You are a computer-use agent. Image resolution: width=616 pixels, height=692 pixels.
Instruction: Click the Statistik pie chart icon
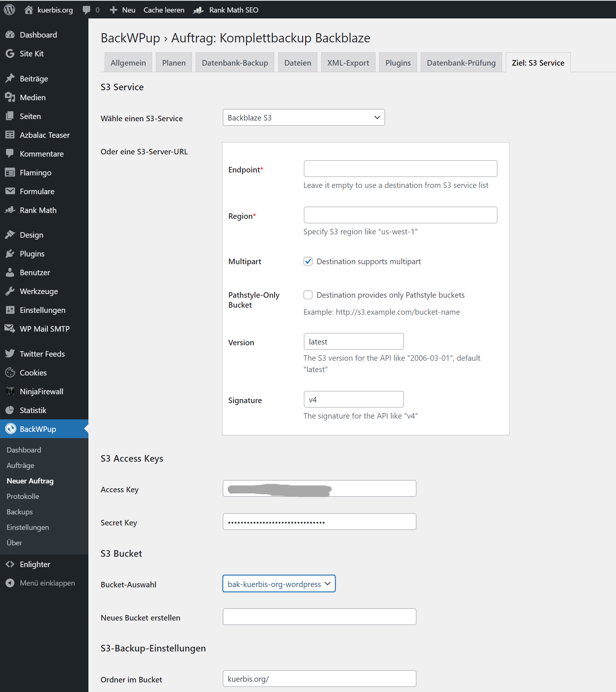(10, 410)
